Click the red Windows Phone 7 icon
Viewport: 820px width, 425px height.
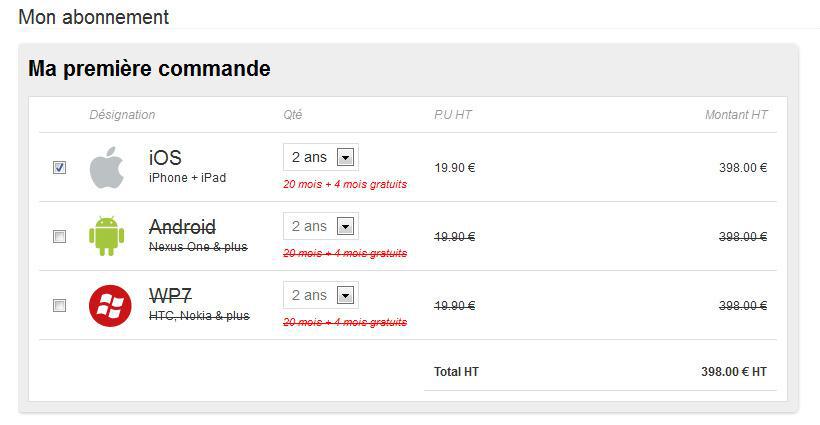[x=110, y=305]
